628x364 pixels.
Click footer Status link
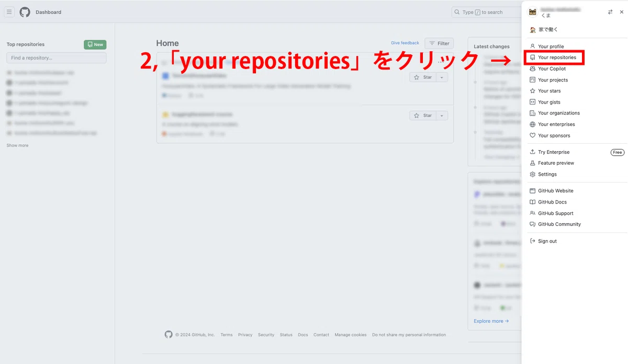[x=286, y=335]
